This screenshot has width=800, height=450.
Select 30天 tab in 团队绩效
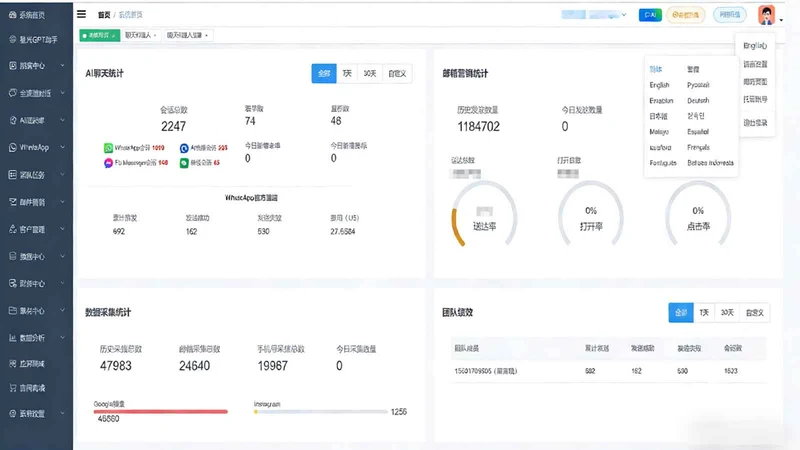pos(727,313)
